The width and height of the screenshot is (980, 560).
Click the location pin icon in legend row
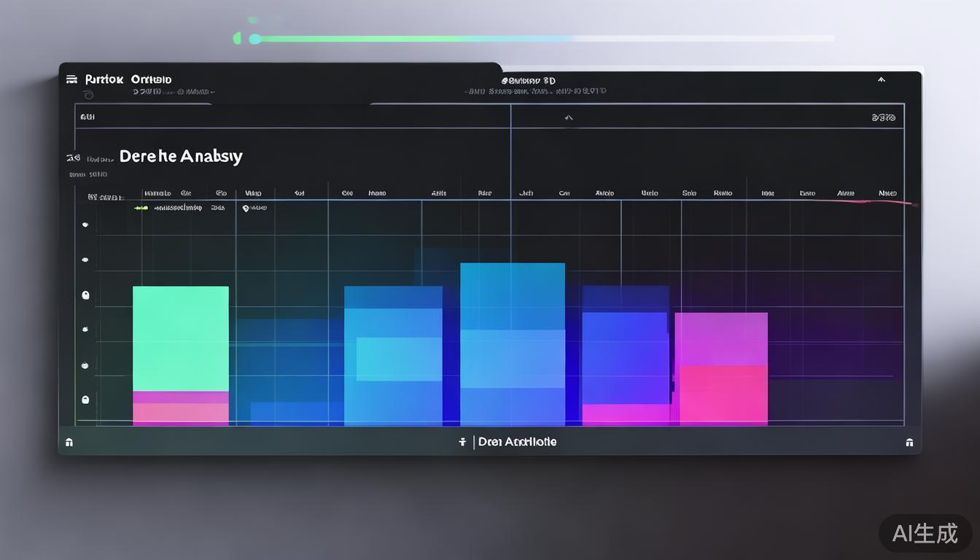[x=246, y=208]
